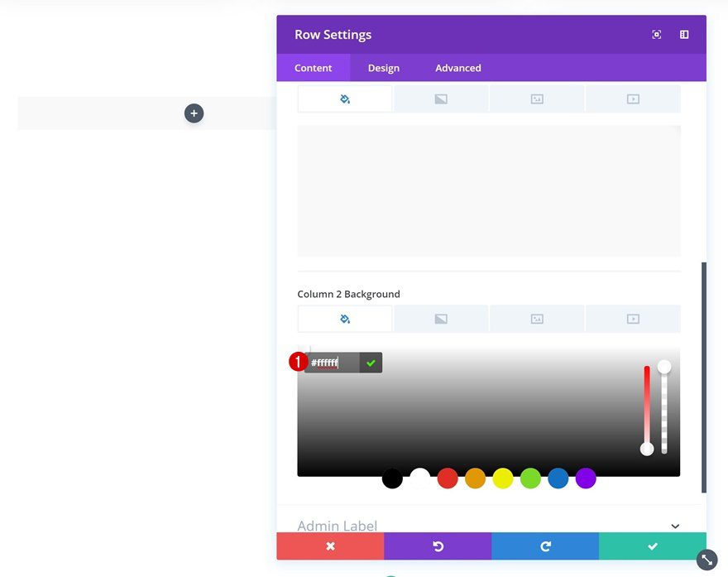The height and width of the screenshot is (577, 728).
Task: Open the image background option for Column 2
Action: [537, 318]
